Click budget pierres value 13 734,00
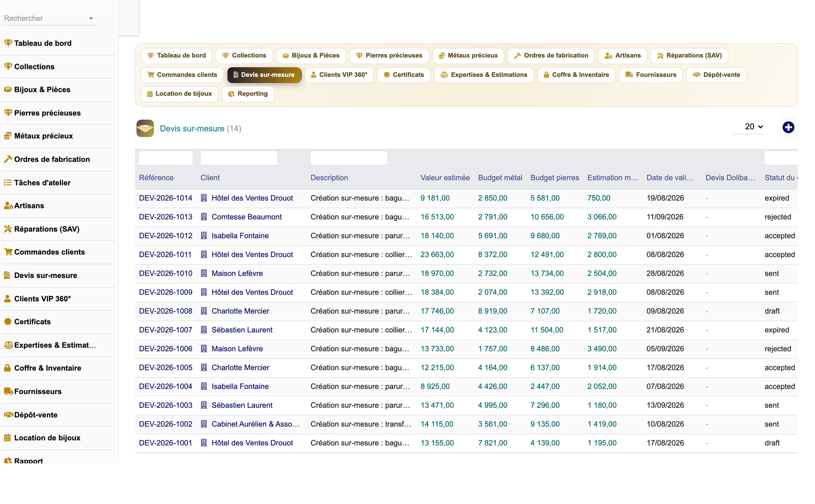 (x=547, y=273)
